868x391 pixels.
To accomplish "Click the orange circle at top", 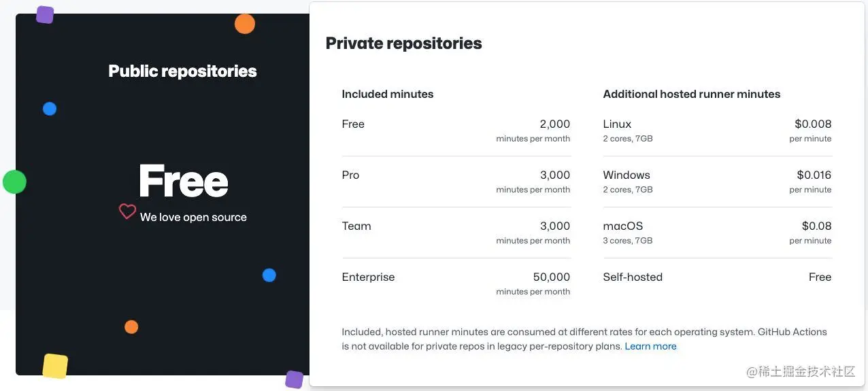I will coord(245,24).
